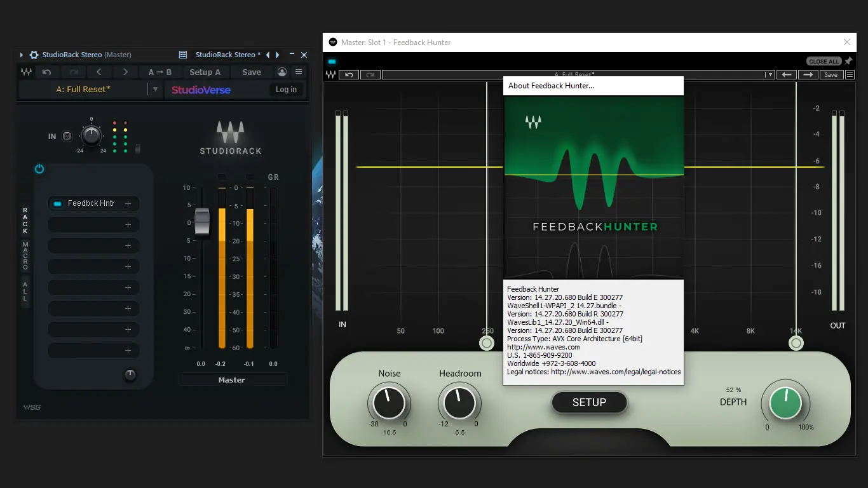Open the StudioRack preset dropdown arrow
Image resolution: width=868 pixels, height=488 pixels.
point(156,90)
